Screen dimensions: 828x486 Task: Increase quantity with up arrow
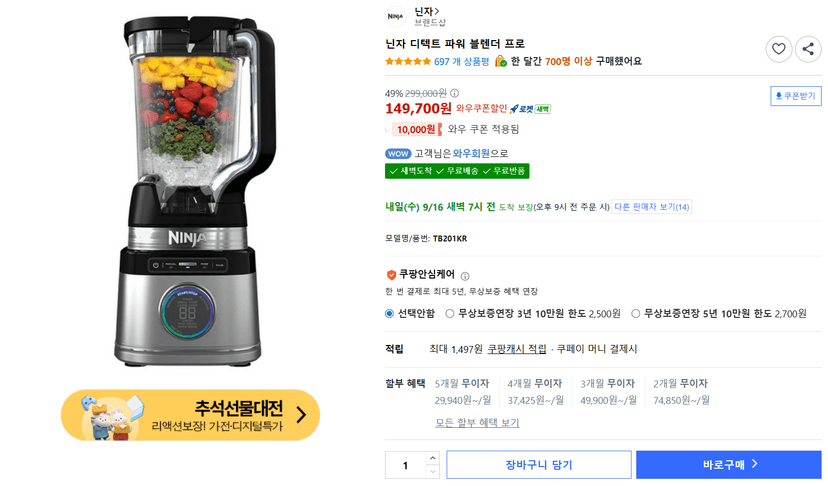(x=432, y=458)
